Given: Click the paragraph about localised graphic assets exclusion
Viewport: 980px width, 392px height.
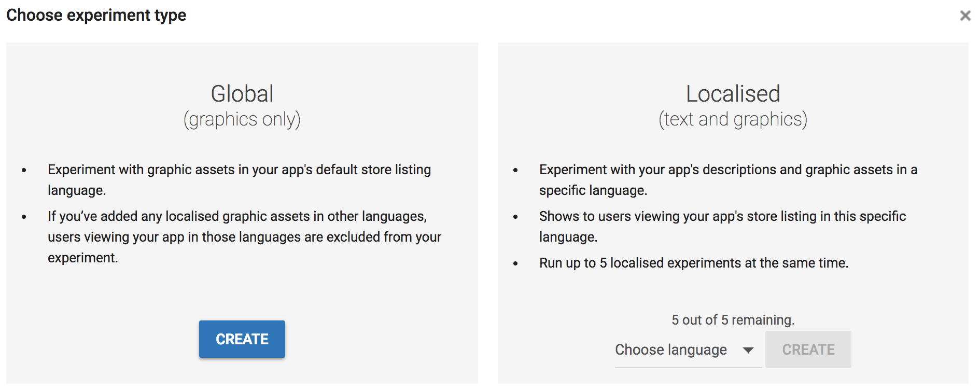Looking at the screenshot, I should [245, 237].
